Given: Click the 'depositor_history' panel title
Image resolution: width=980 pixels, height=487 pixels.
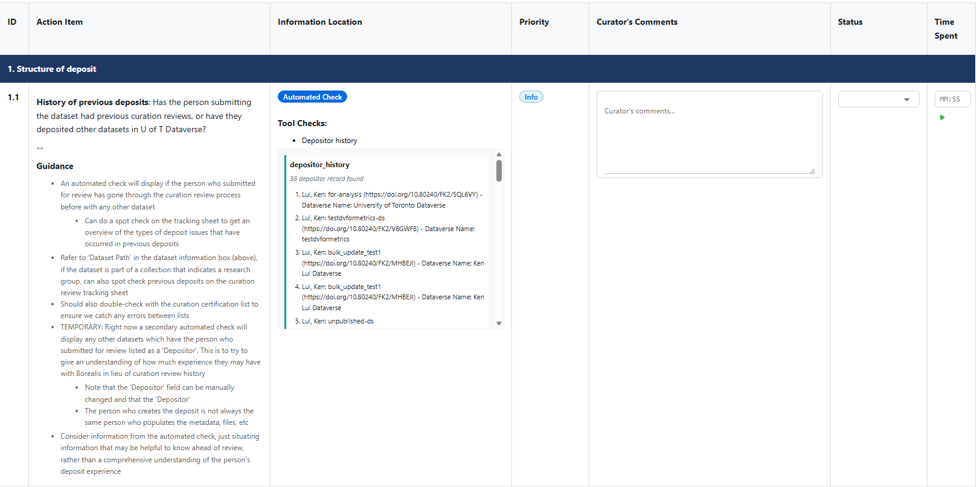Looking at the screenshot, I should tap(319, 165).
